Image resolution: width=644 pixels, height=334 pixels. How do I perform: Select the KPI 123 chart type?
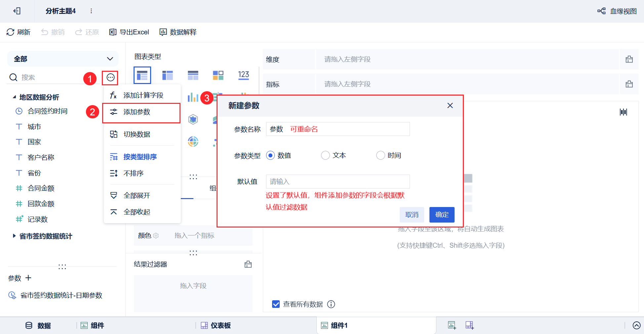coord(244,75)
